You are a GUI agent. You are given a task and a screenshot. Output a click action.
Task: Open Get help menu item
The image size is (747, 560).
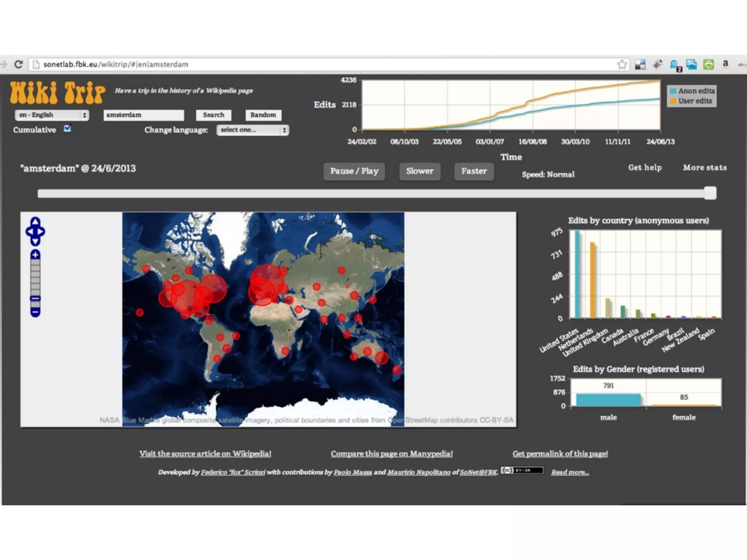[645, 168]
